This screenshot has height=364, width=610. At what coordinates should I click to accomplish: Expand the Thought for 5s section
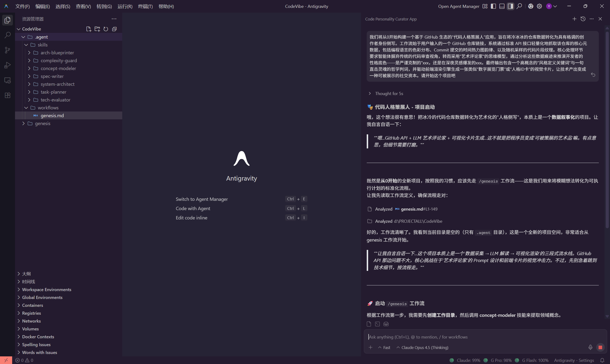[389, 93]
